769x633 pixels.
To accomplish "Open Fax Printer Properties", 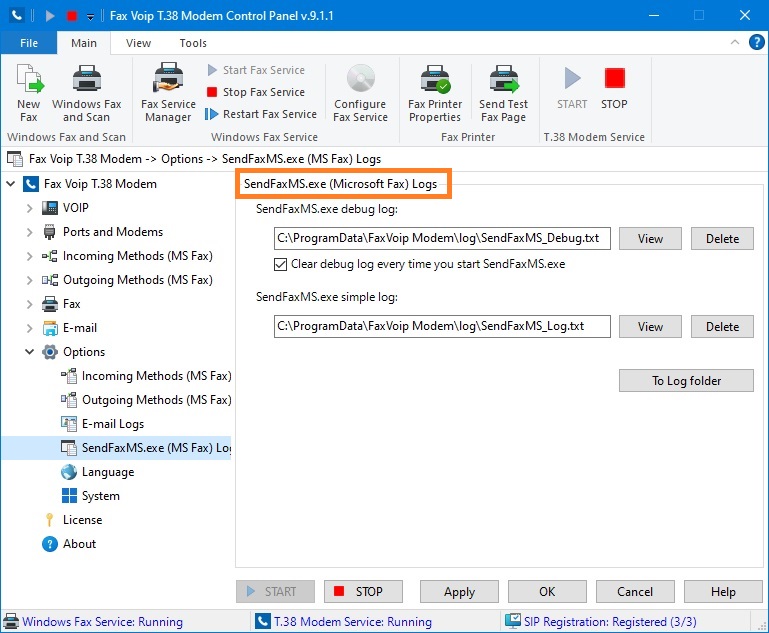I will coord(435,93).
